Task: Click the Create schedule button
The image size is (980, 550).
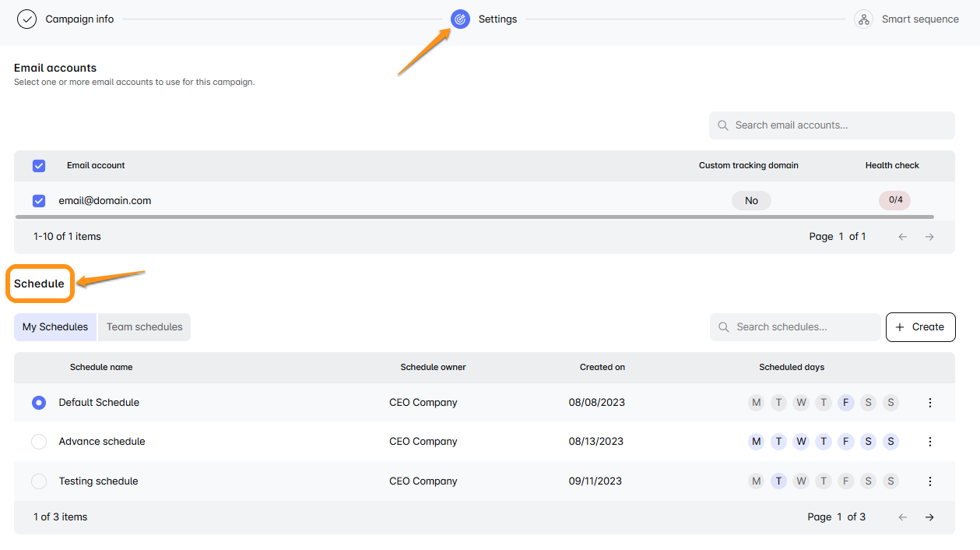Action: (x=920, y=327)
